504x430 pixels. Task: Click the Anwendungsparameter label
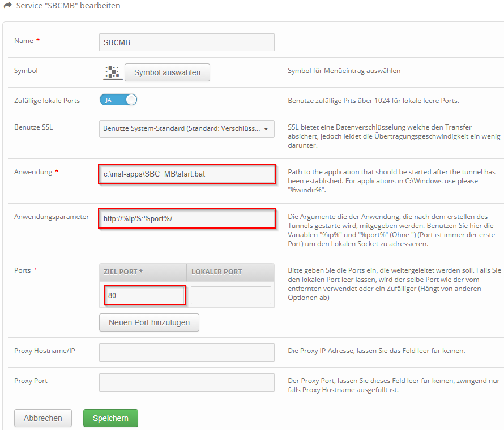pyautogui.click(x=52, y=217)
